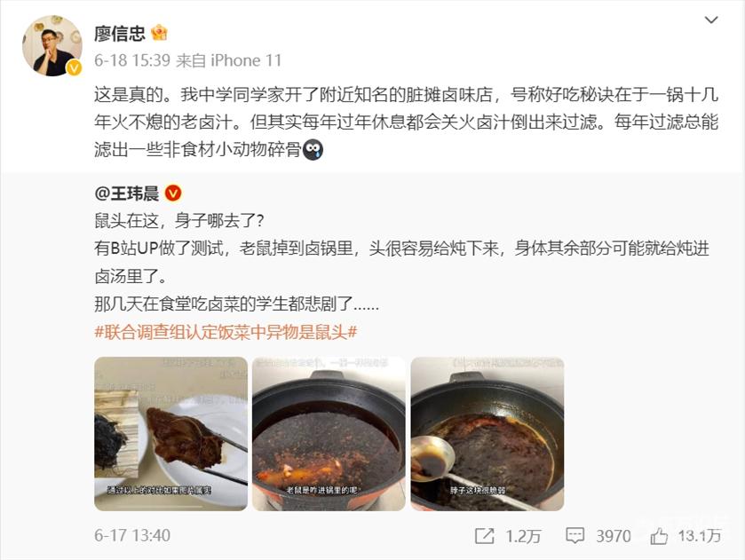Click the crown badge next to 廖信忠
The image size is (745, 560).
159,33
